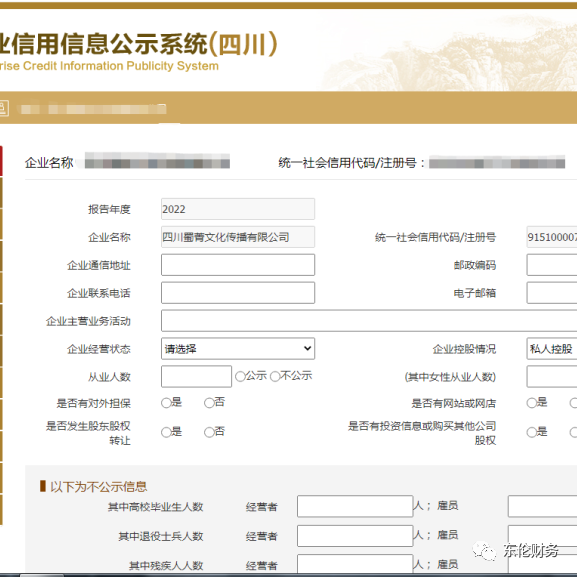This screenshot has width=577, height=577.
Task: Click the 企业名称 label in header row
Action: coord(49,163)
